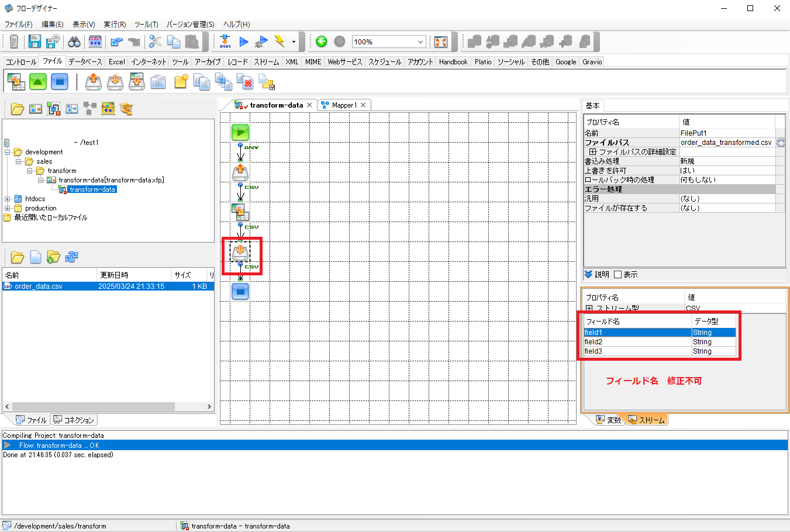Open search using the binoculars icon
Viewport: 790px width, 532px height.
pos(74,41)
